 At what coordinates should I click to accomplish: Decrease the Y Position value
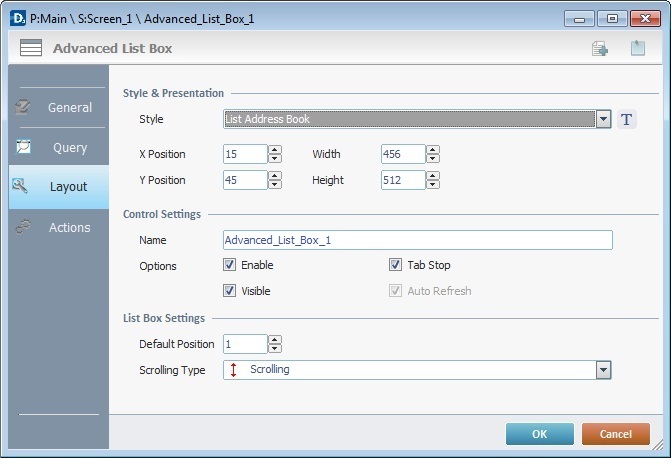click(x=275, y=184)
